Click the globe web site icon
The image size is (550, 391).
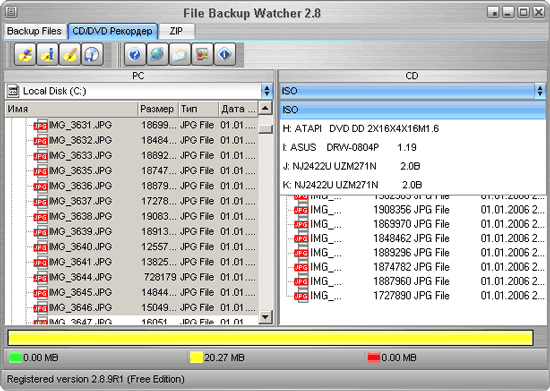point(157,54)
